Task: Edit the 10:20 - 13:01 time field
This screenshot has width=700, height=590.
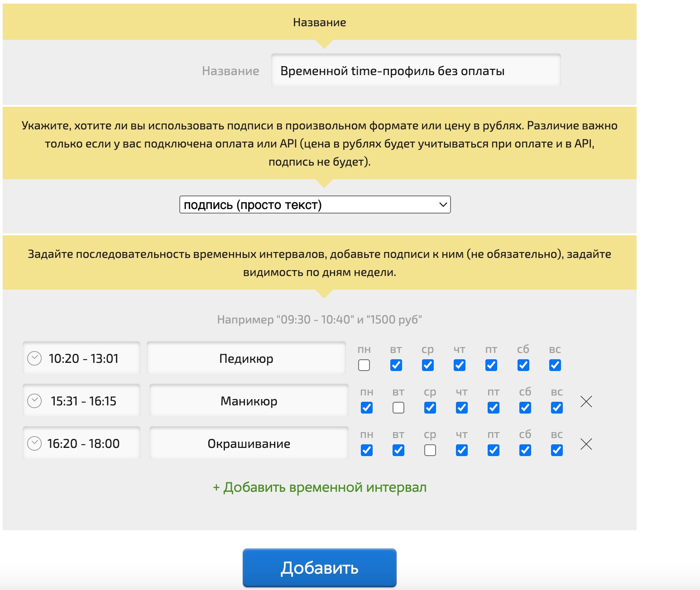Action: pyautogui.click(x=82, y=358)
